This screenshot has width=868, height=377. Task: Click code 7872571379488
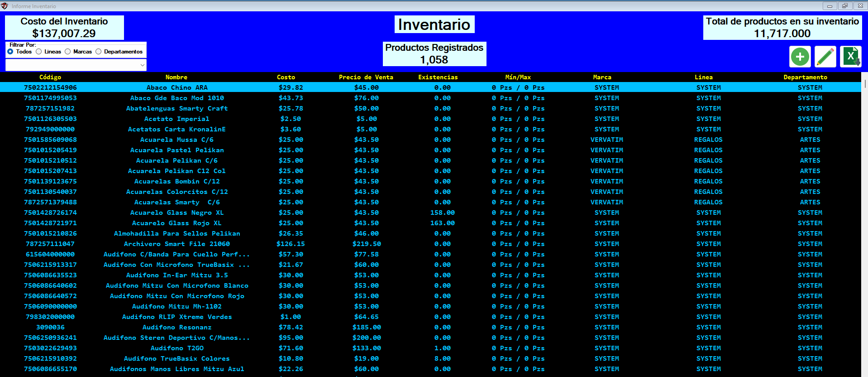pyautogui.click(x=50, y=202)
